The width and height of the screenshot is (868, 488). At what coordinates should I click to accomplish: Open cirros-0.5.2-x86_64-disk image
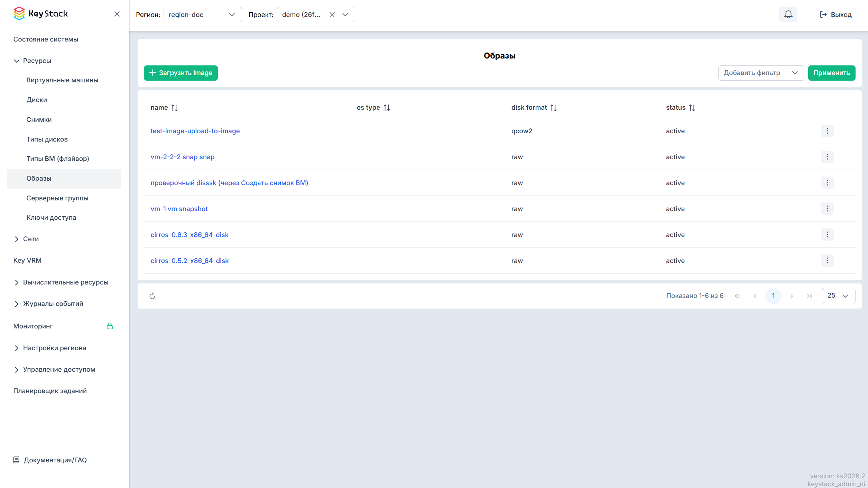190,261
